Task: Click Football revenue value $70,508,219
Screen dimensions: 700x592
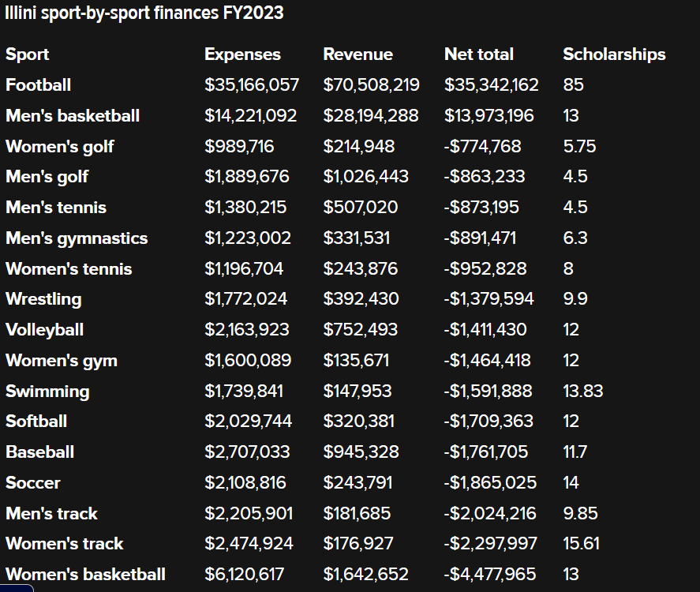Action: [371, 85]
